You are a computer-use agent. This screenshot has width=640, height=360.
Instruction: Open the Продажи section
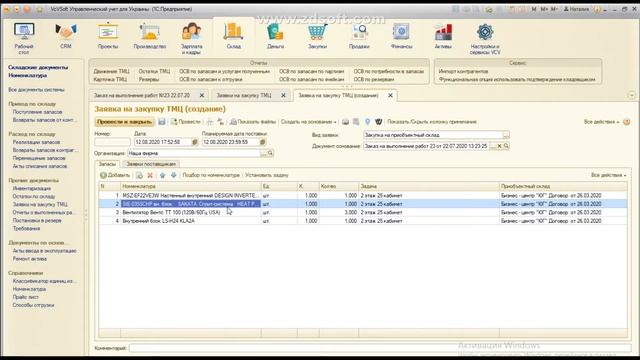point(359,36)
